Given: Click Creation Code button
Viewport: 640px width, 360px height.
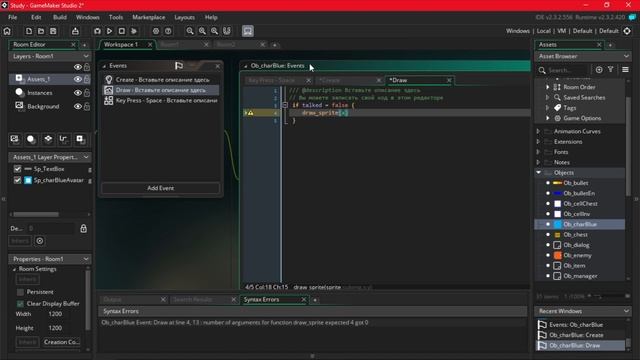Looking at the screenshot, I should (x=62, y=342).
